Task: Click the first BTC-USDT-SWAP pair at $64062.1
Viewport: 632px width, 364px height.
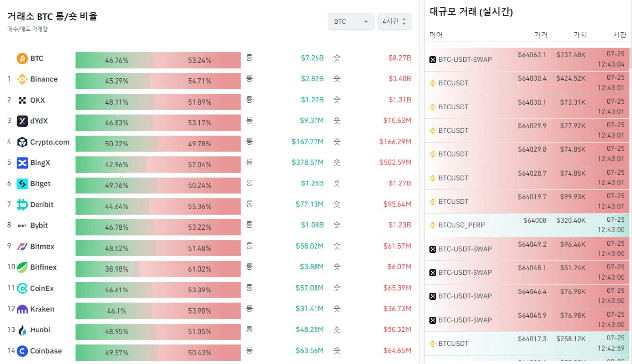Action: click(465, 60)
